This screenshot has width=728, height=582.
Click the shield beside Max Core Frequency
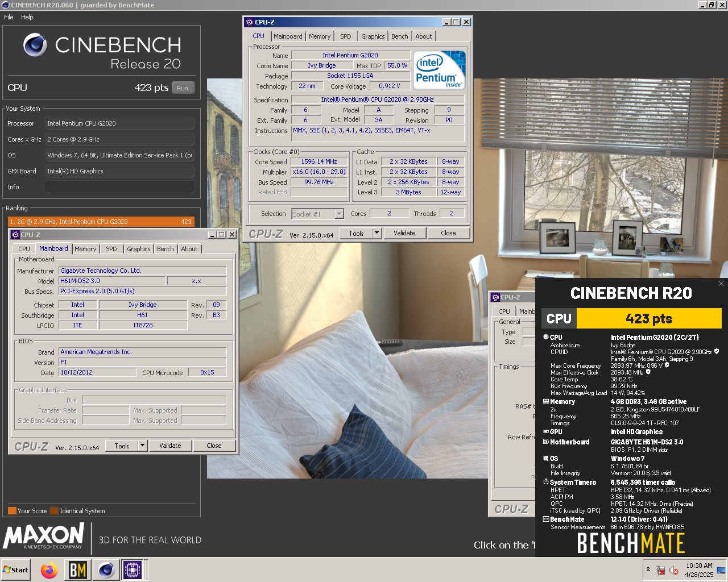click(667, 365)
